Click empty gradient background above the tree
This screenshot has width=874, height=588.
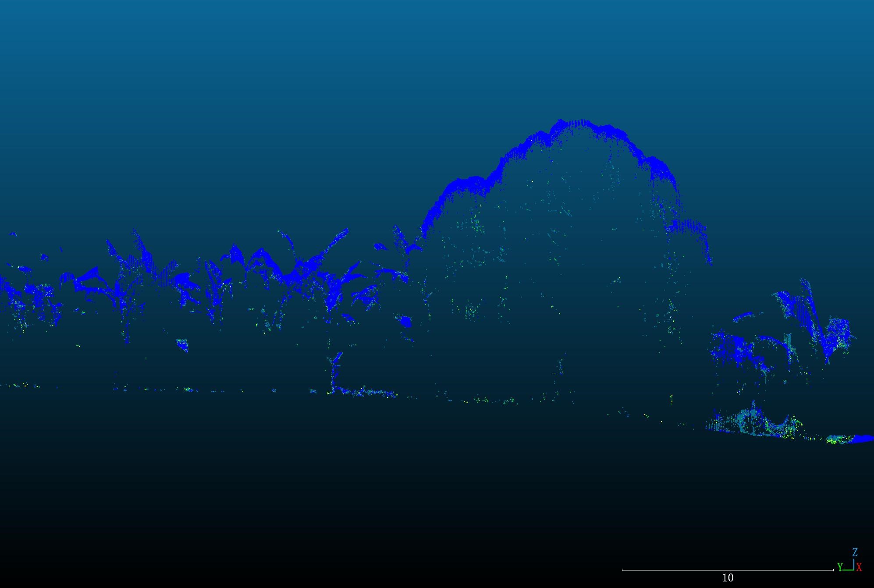[x=438, y=66]
